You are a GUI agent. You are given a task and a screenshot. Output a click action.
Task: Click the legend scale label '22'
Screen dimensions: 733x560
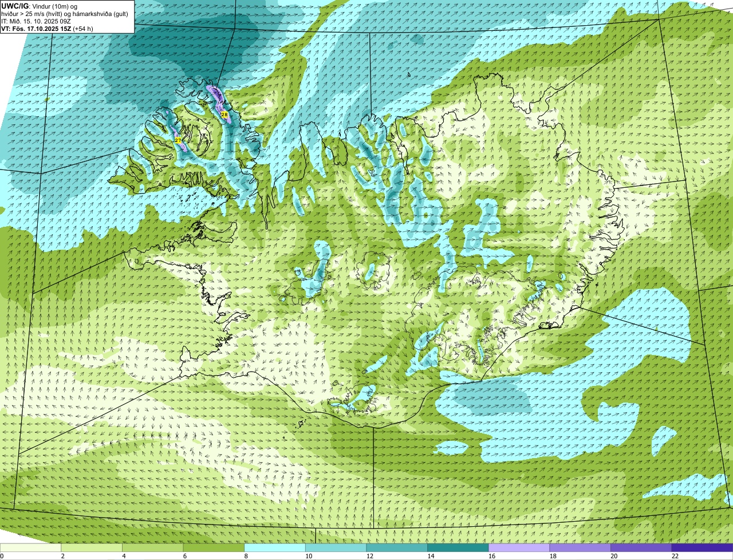pos(675,556)
